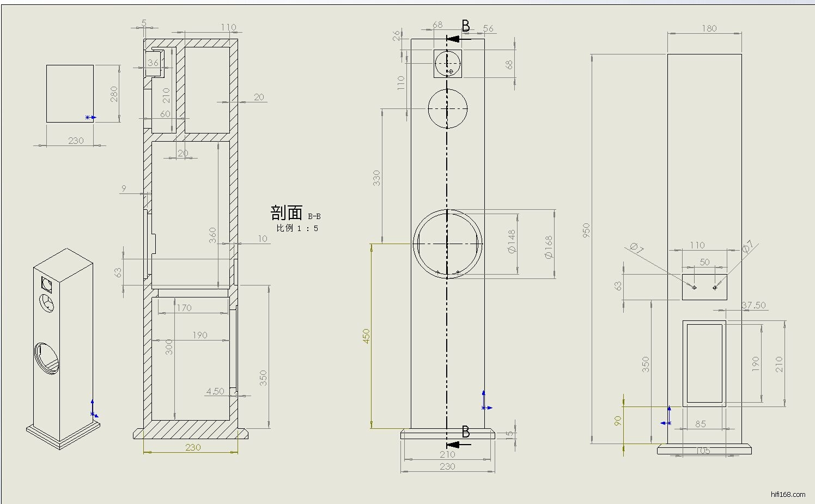Screen dimensions: 815x504
Task: Click the lower B section arrow marker
Action: pos(459,444)
